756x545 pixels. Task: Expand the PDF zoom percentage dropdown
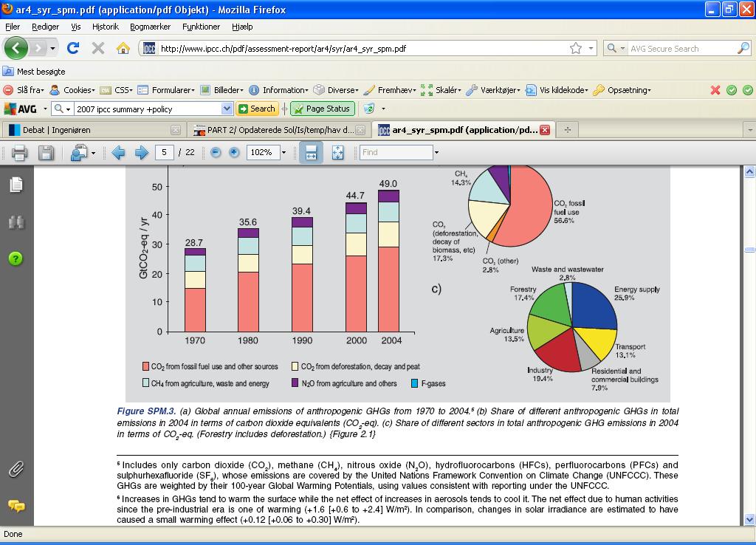point(283,152)
